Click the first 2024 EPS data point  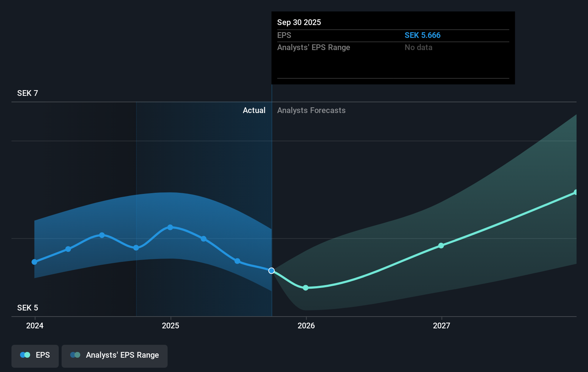click(x=34, y=262)
